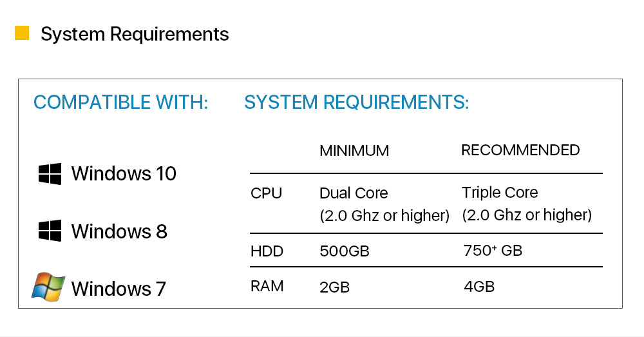Viewport: 644px width, 337px height.
Task: Click the colorful Windows 7 flag logo
Action: point(48,287)
